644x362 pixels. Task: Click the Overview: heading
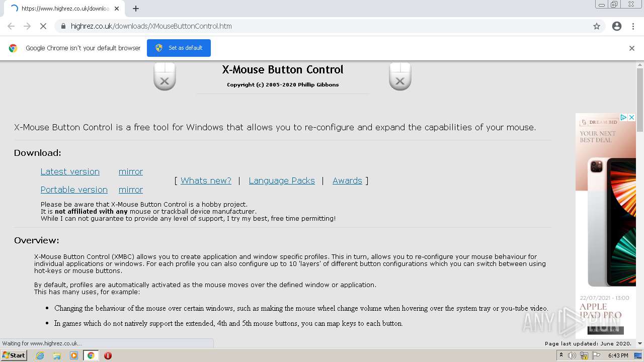pyautogui.click(x=36, y=240)
